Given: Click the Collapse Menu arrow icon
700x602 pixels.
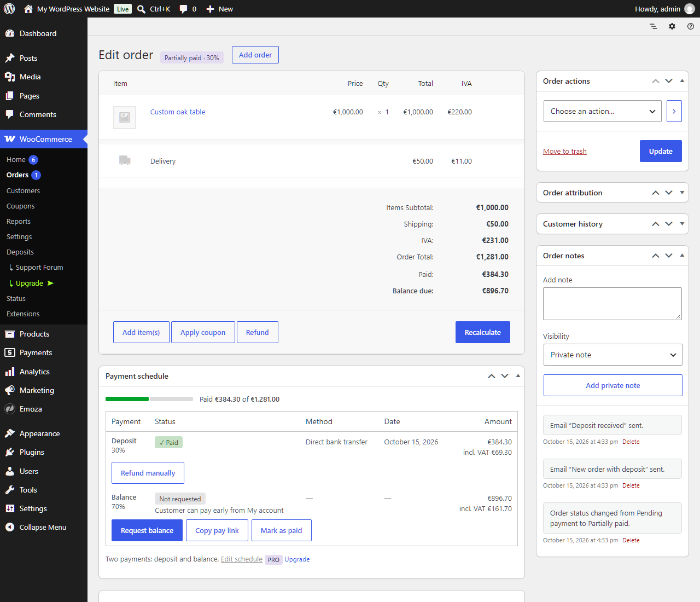Looking at the screenshot, I should (x=10, y=527).
